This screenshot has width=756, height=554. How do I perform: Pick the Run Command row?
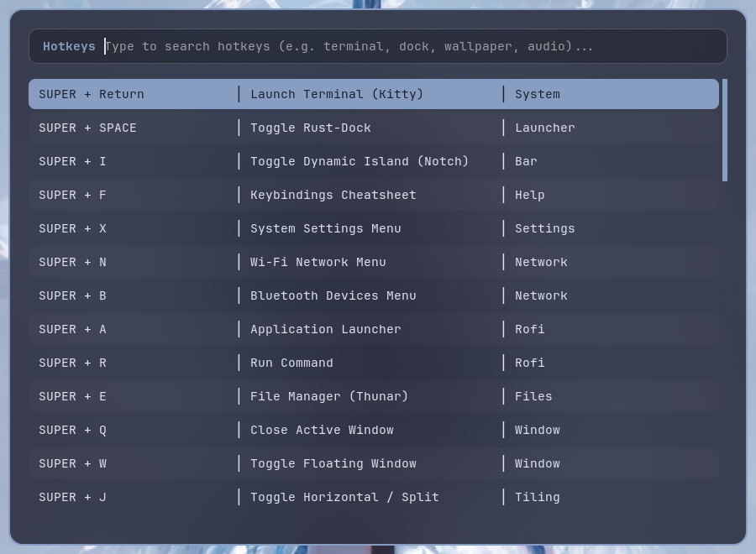(374, 363)
